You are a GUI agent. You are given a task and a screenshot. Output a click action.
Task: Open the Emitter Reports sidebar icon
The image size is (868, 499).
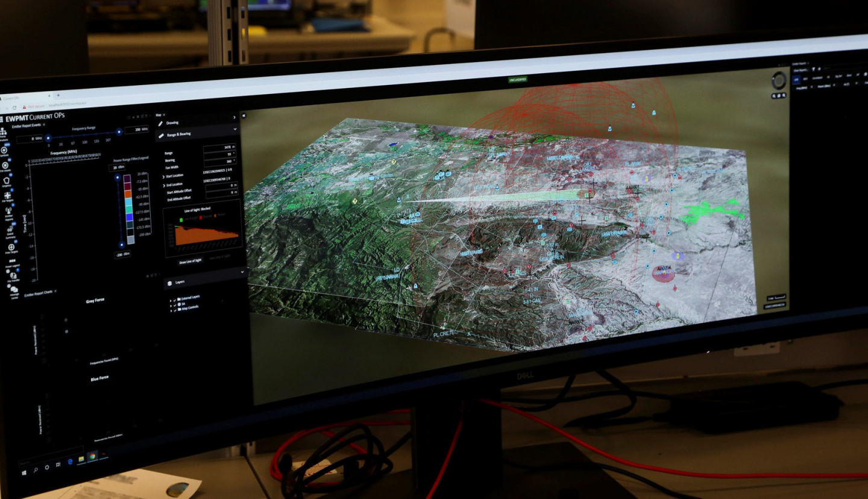(x=9, y=212)
